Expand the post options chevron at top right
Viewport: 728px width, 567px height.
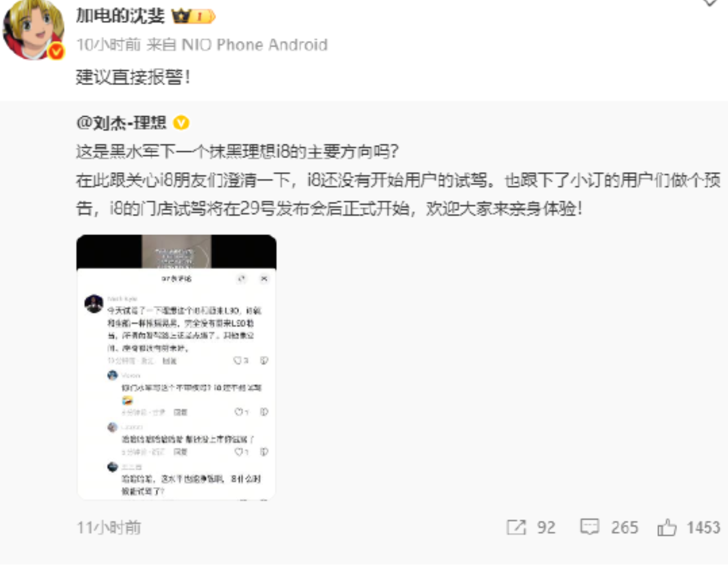pyautogui.click(x=710, y=3)
